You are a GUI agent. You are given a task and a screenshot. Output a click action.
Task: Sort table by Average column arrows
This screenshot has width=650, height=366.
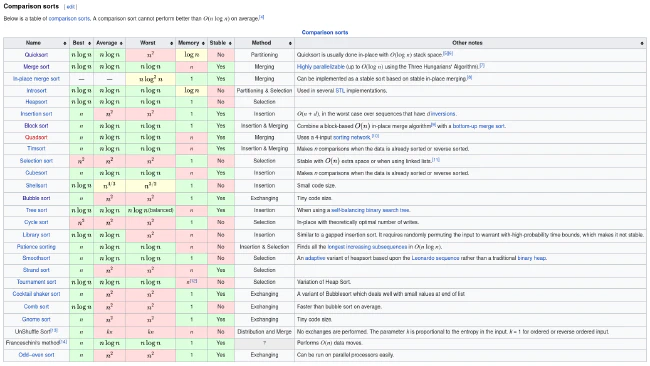pyautogui.click(x=121, y=43)
